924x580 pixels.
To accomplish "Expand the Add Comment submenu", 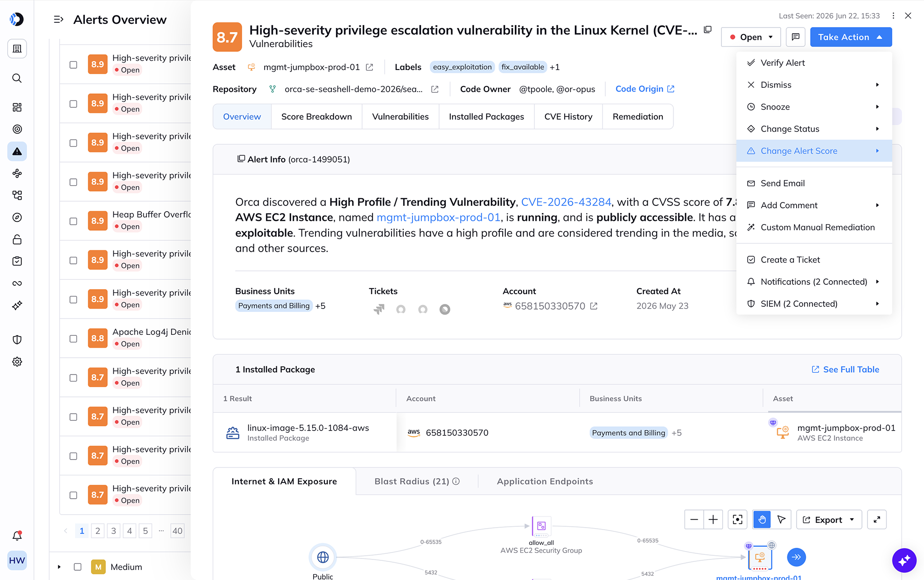I will (x=814, y=205).
